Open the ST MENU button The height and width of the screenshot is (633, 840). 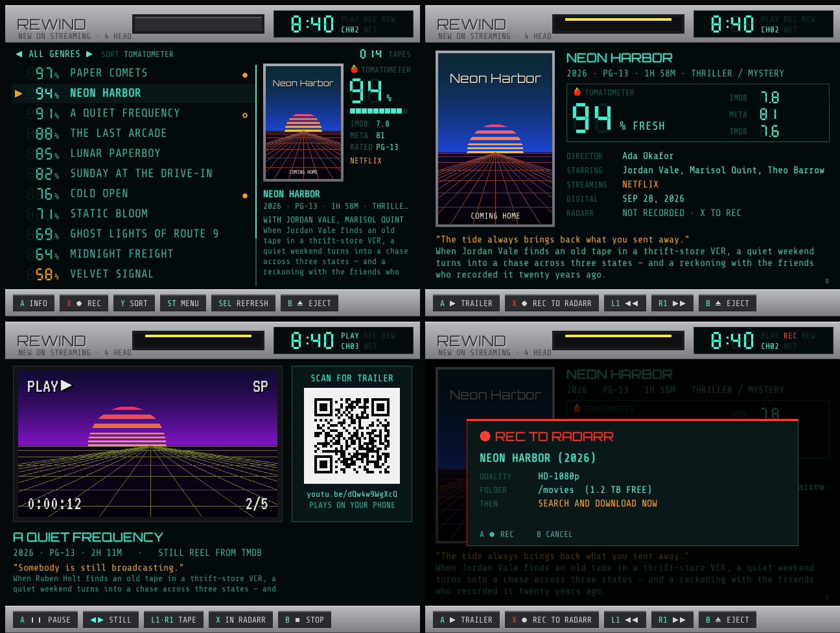[183, 303]
